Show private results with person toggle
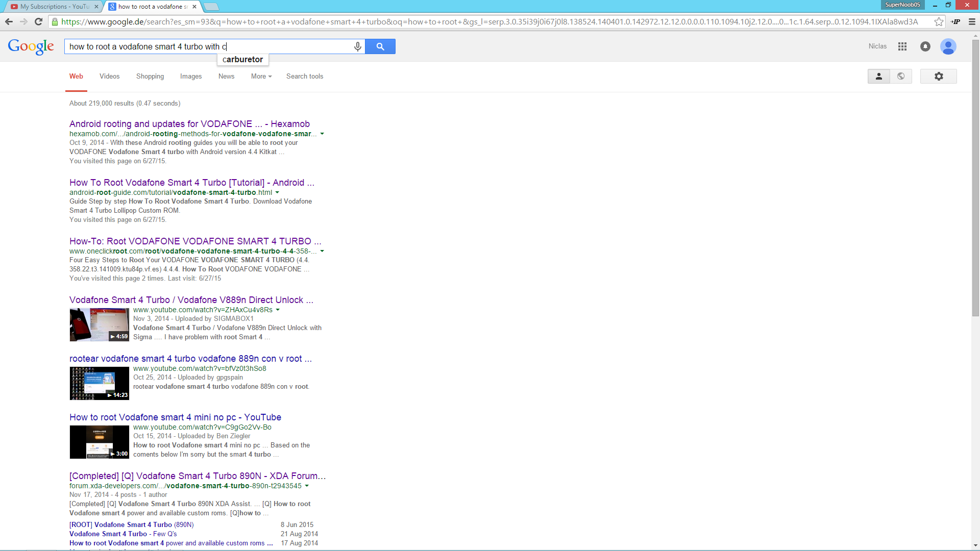Image resolution: width=980 pixels, height=551 pixels. [879, 76]
